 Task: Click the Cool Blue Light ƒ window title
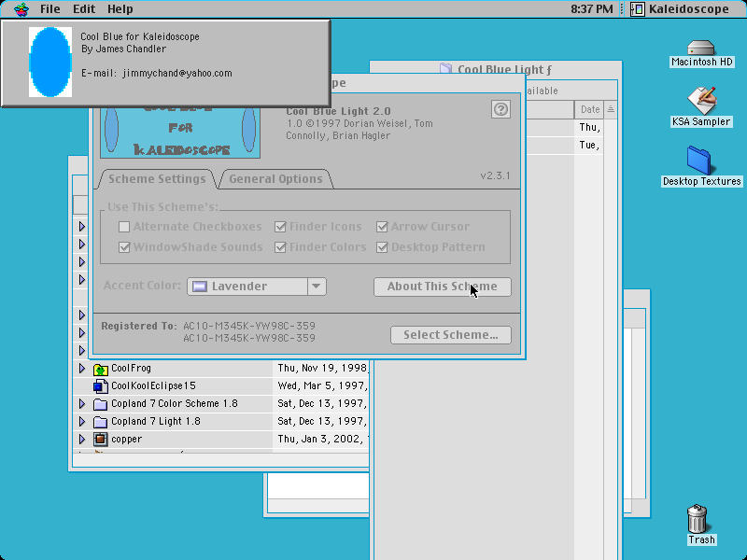coord(504,69)
